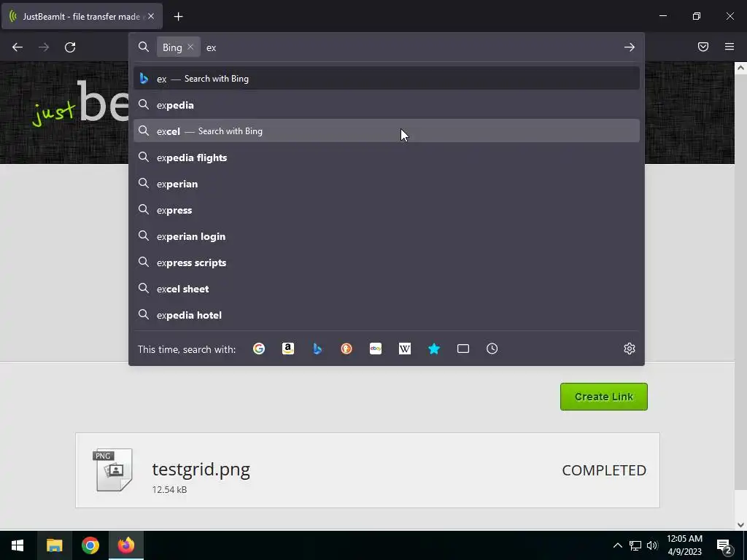Click the PNG file type icon
The width and height of the screenshot is (747, 560).
click(x=113, y=470)
